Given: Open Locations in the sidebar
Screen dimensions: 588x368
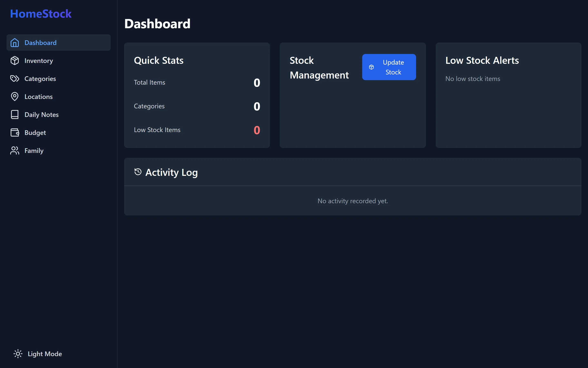Looking at the screenshot, I should pos(38,97).
